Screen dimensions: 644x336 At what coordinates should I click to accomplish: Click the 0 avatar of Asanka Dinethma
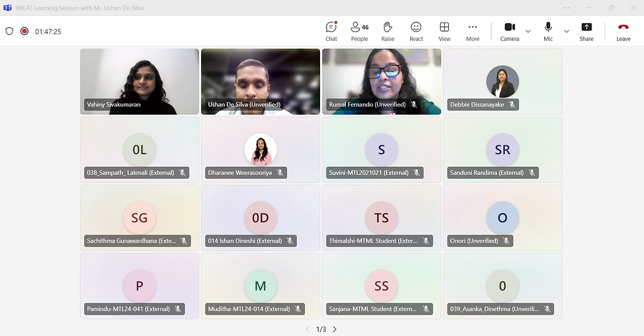point(502,286)
